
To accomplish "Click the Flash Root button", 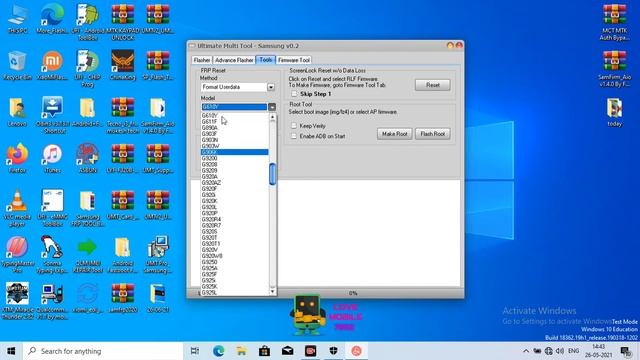I will coord(433,134).
